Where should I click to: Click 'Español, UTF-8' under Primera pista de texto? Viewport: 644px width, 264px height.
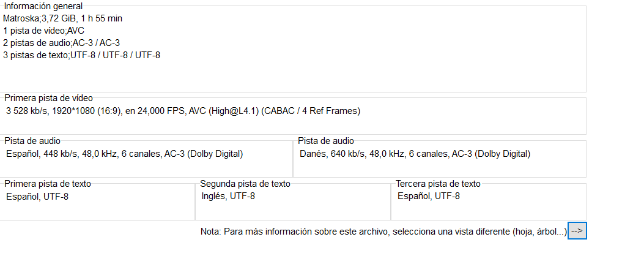[x=37, y=197]
